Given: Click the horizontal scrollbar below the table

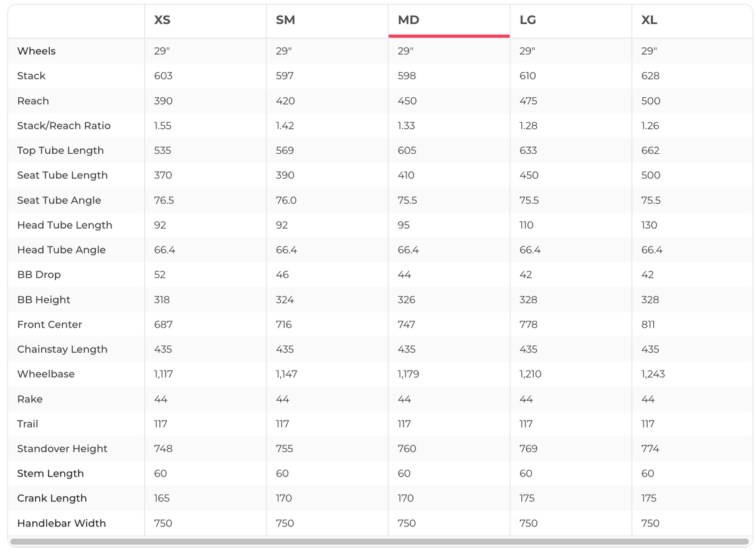Looking at the screenshot, I should coord(379,542).
